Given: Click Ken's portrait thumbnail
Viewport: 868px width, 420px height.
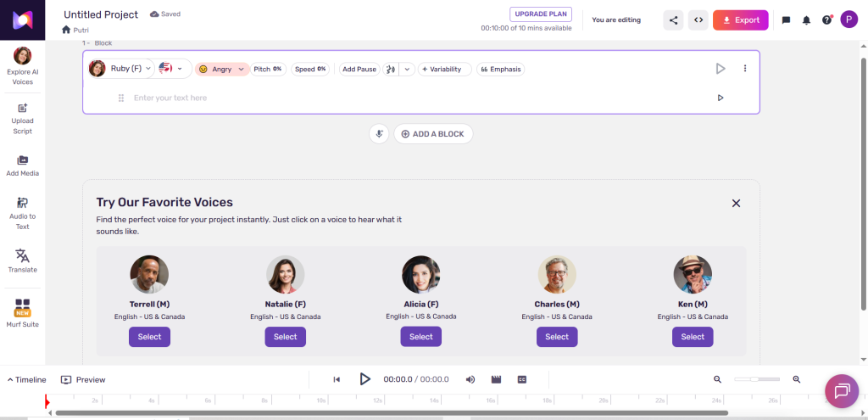Looking at the screenshot, I should [693, 274].
